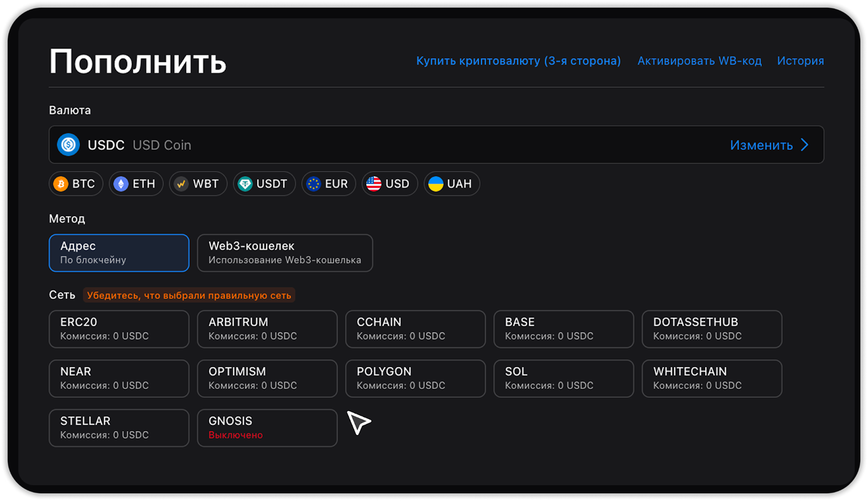
Task: Switch method to Web3-кошелек
Action: 285,253
